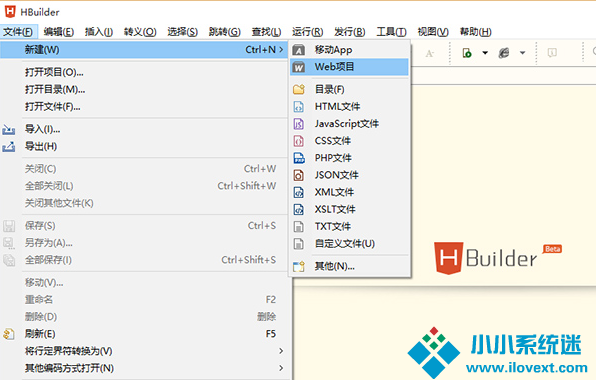This screenshot has height=384, width=596.
Task: Click the XML文件 icon
Action: pos(299,192)
